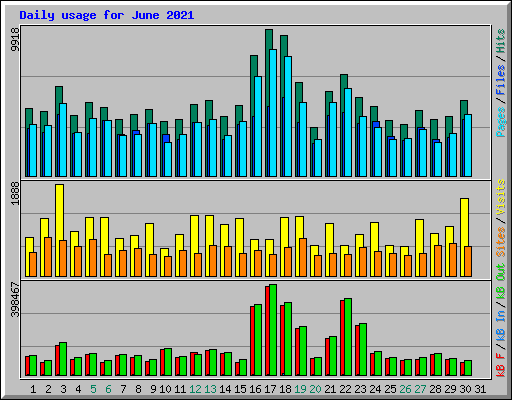
Task: Select day label 2 on the x-axis
Action: click(48, 389)
